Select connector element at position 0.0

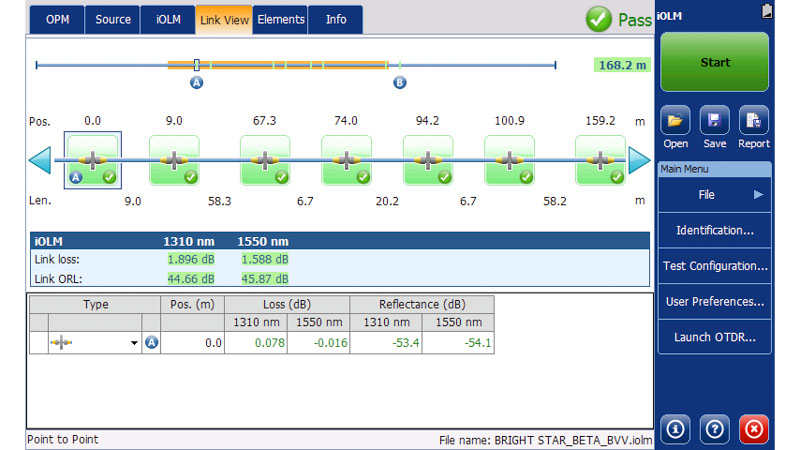point(92,160)
